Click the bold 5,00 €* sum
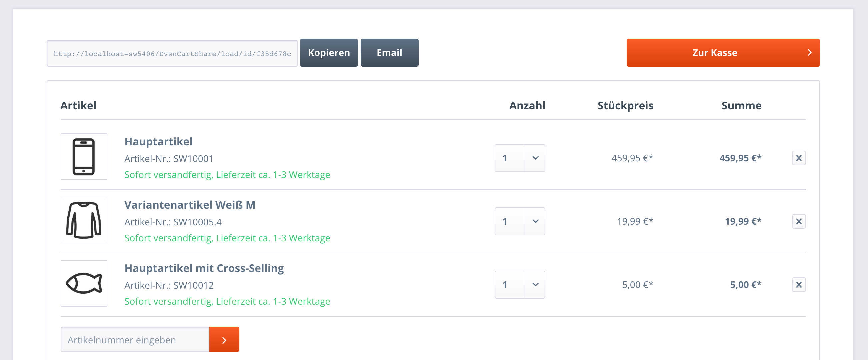Viewport: 868px width, 360px height. click(746, 285)
